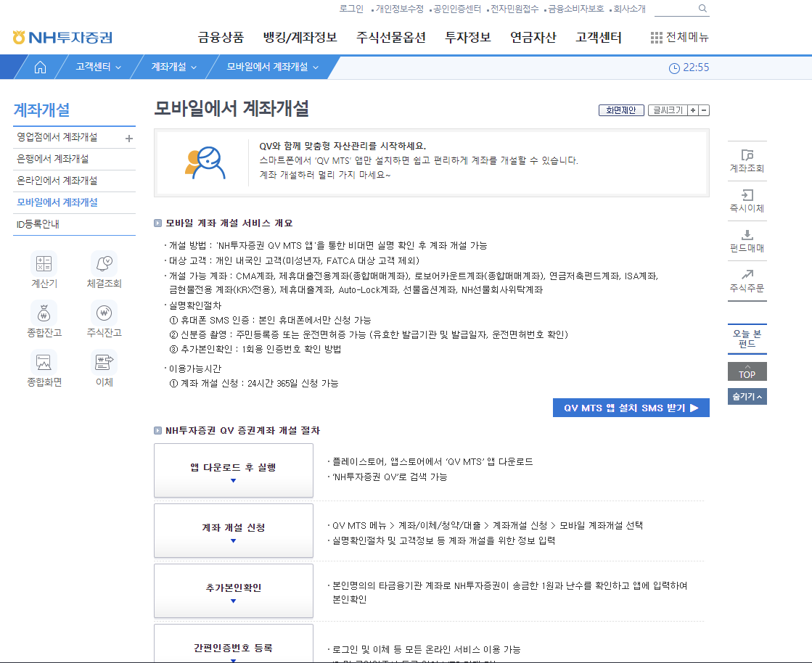This screenshot has width=812, height=663.
Task: Click the top search input field
Action: (676, 9)
